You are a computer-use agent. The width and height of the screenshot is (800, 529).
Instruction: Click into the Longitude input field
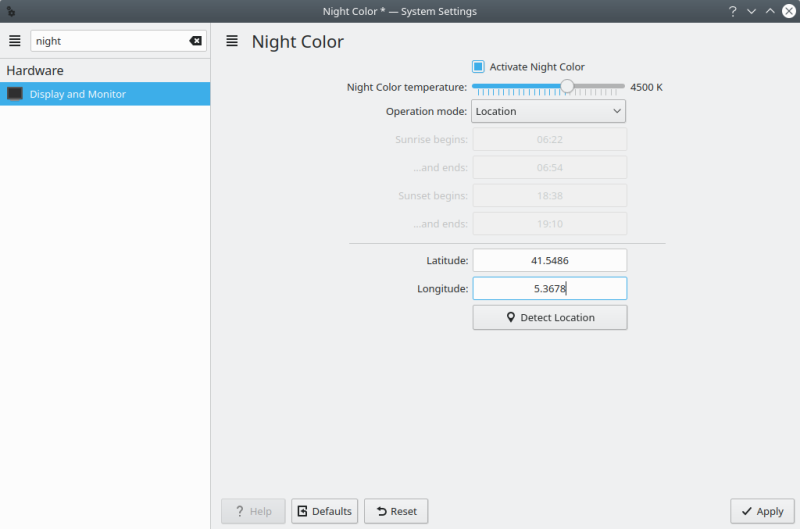point(549,289)
